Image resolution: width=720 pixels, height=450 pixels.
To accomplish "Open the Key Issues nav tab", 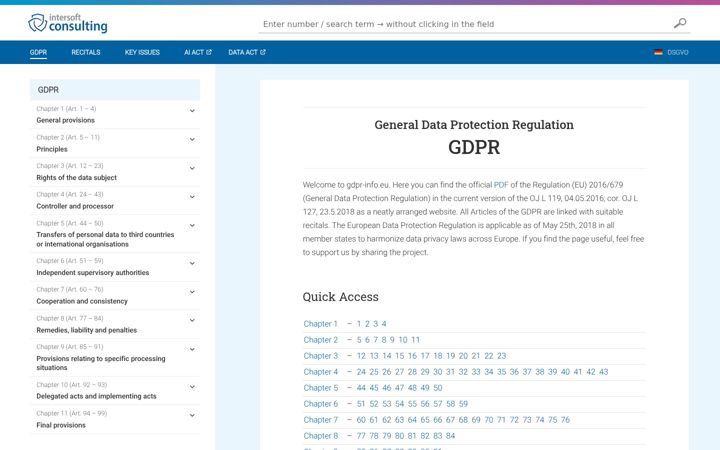I will click(x=142, y=52).
